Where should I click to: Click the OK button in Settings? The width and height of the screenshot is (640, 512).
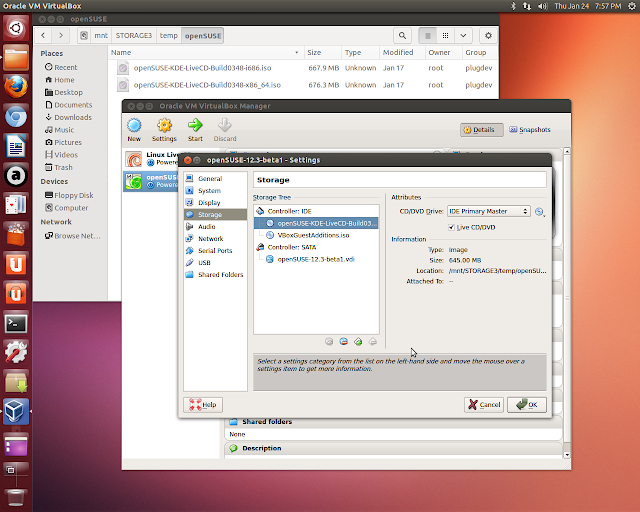pos(527,405)
